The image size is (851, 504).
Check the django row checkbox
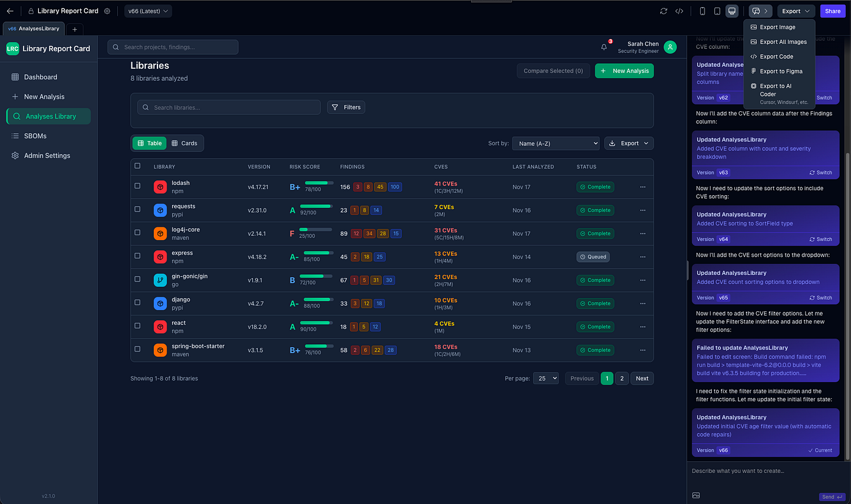pos(137,302)
